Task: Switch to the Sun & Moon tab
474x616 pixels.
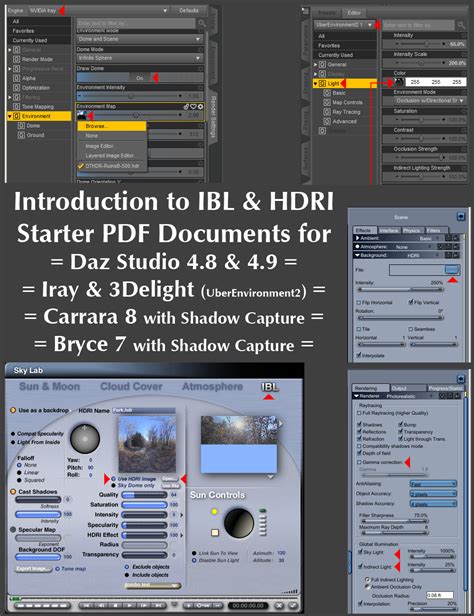Action: pos(49,387)
